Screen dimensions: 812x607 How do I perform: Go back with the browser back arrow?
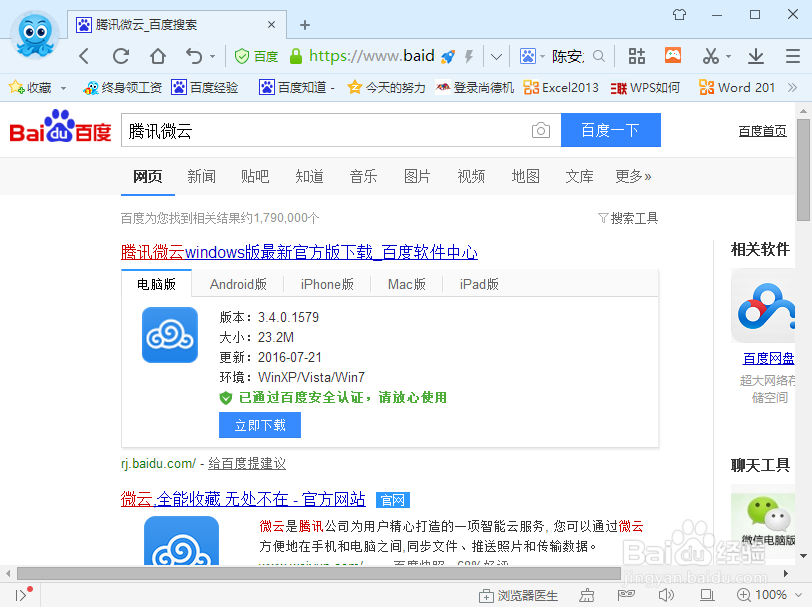84,56
